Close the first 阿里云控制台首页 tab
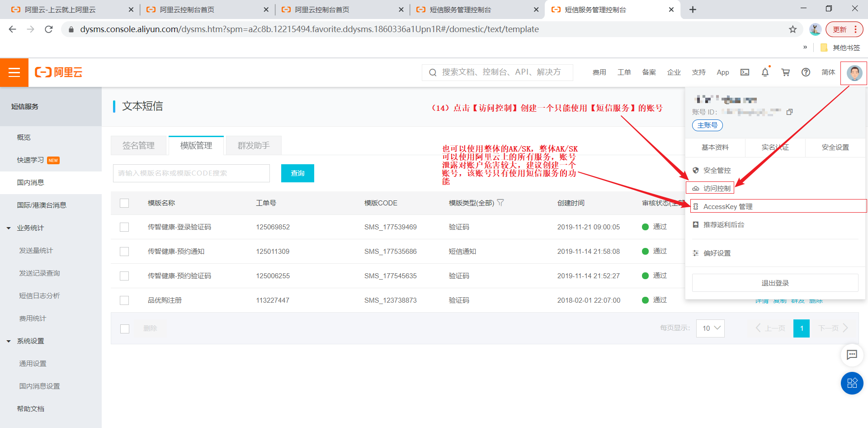 pyautogui.click(x=266, y=10)
